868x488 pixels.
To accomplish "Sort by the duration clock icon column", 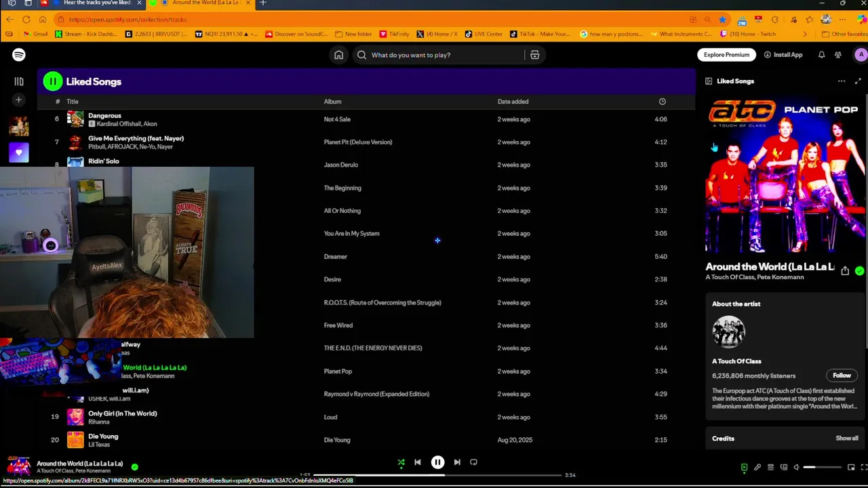I will tap(662, 102).
